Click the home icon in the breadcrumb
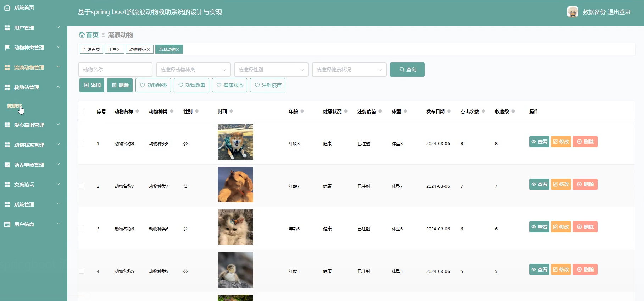The image size is (644, 301). pos(82,34)
